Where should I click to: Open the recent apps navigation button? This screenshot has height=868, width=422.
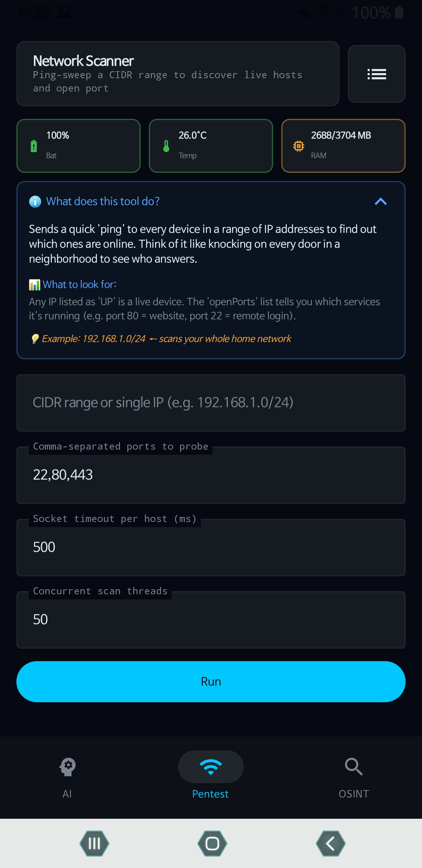coord(94,843)
